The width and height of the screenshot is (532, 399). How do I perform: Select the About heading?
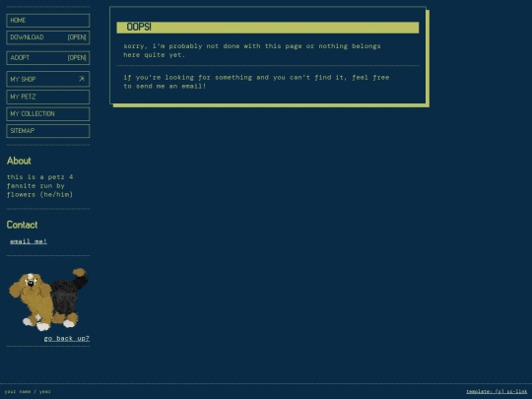[x=19, y=161]
